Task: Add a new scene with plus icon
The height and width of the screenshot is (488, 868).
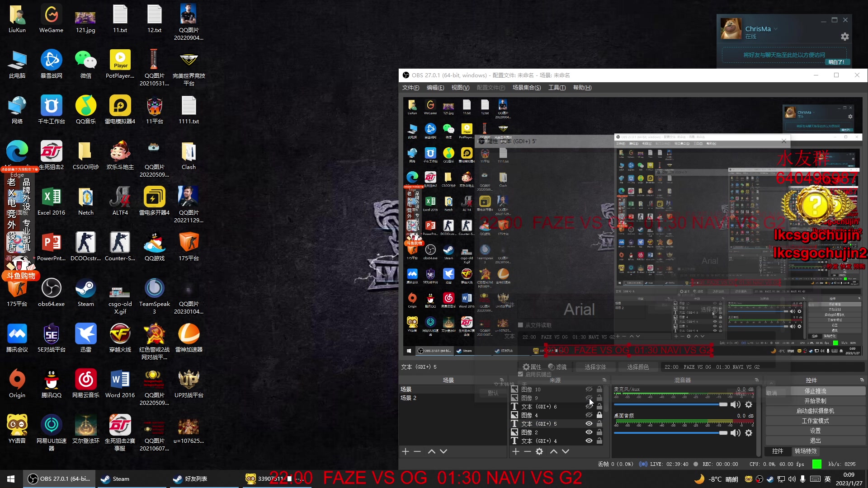Action: click(x=406, y=451)
